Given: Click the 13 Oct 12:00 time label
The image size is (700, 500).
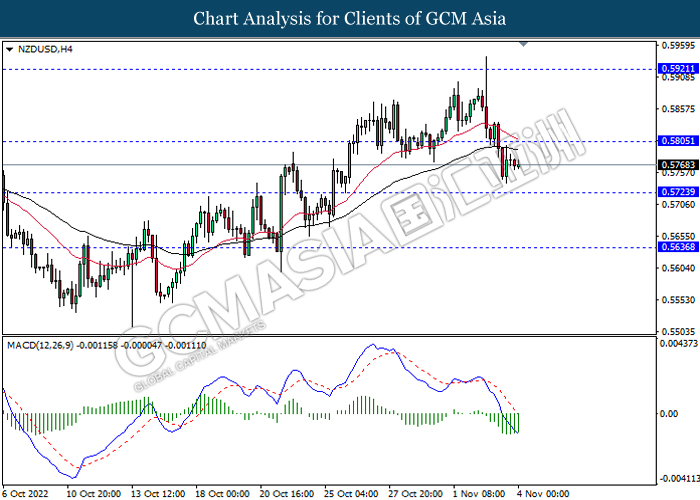Looking at the screenshot, I should pos(158,494).
